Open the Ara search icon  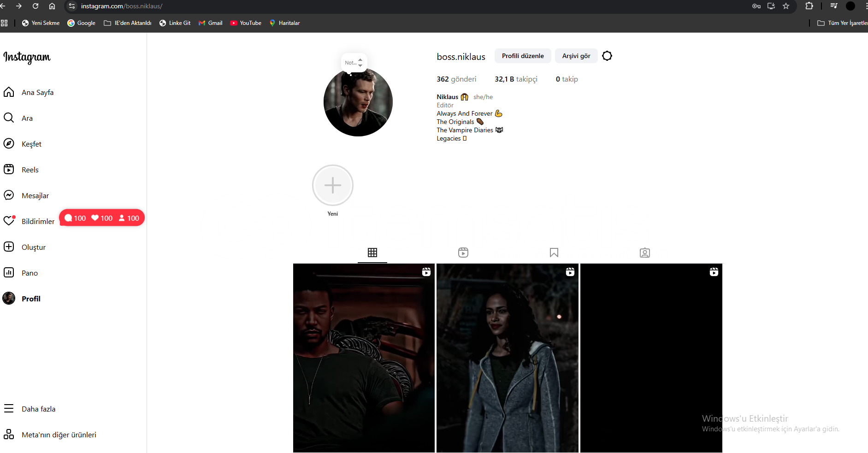coord(9,118)
